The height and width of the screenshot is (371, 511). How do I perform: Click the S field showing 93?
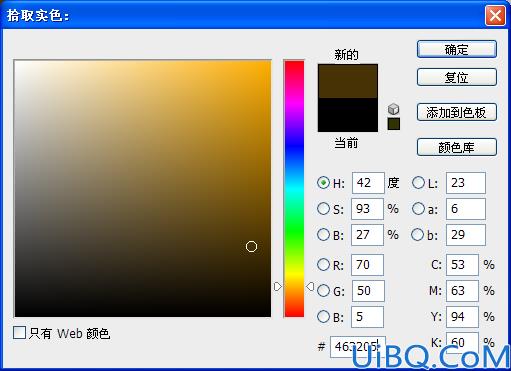click(x=367, y=209)
